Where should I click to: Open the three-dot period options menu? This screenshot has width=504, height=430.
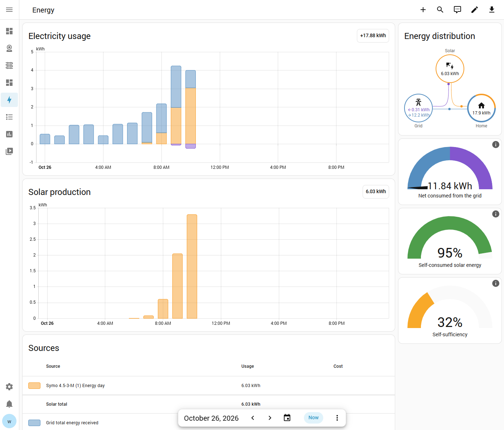[x=337, y=418]
